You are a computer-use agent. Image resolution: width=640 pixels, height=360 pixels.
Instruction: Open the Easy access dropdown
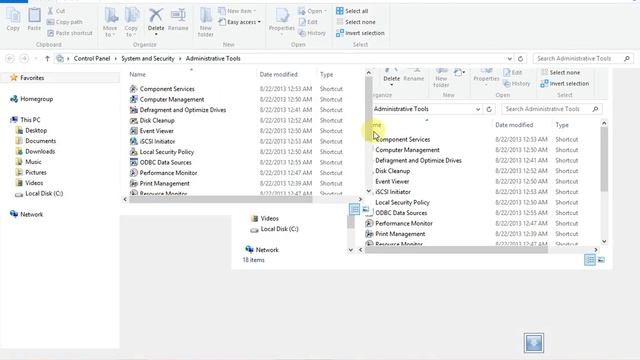pos(240,22)
